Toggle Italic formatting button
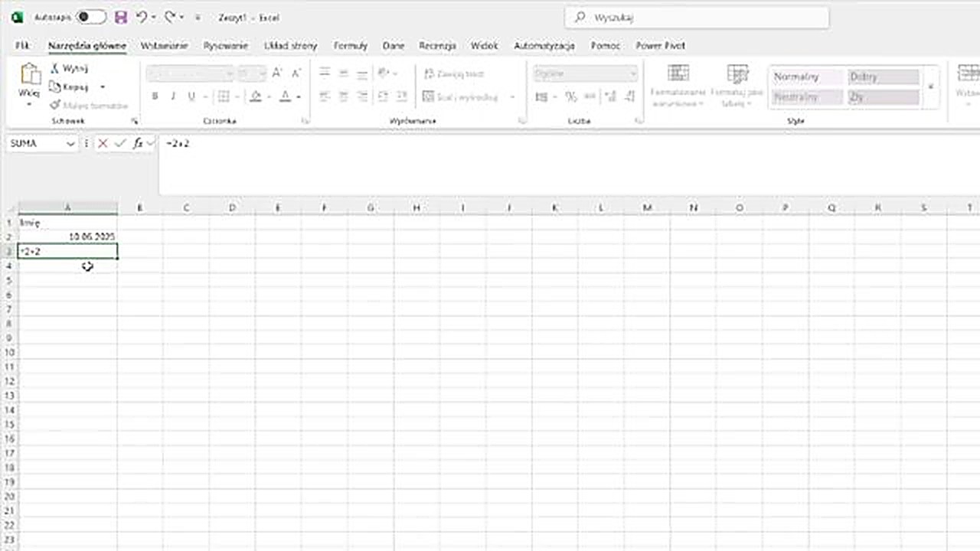Viewport: 980px width, 551px height. coord(173,96)
